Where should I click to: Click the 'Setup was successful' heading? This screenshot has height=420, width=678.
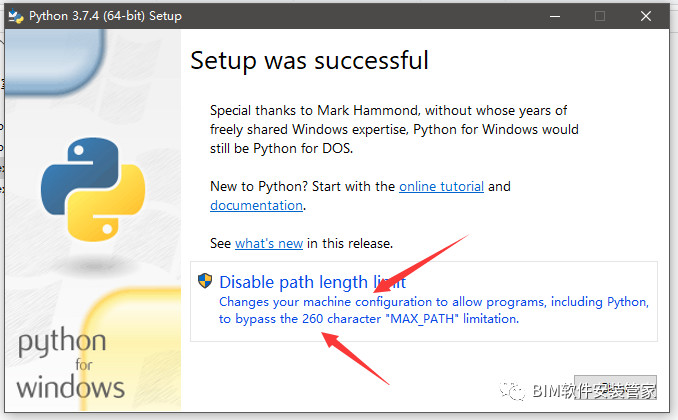[309, 60]
